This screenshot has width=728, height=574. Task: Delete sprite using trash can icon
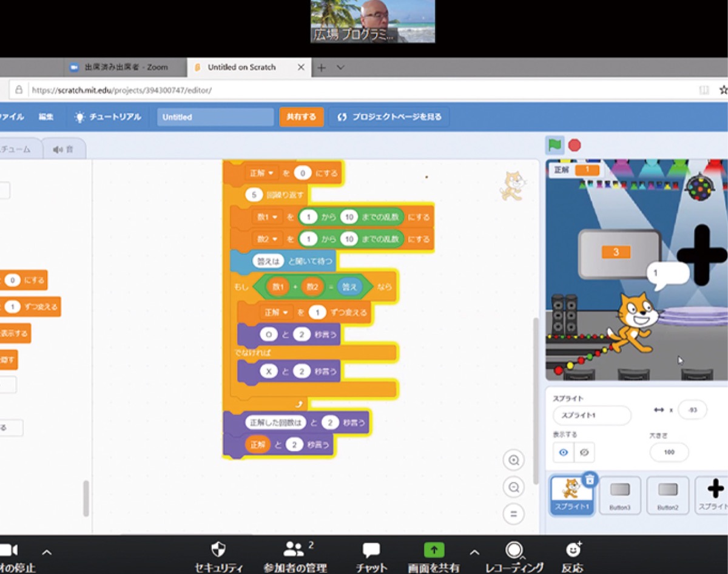pyautogui.click(x=589, y=480)
